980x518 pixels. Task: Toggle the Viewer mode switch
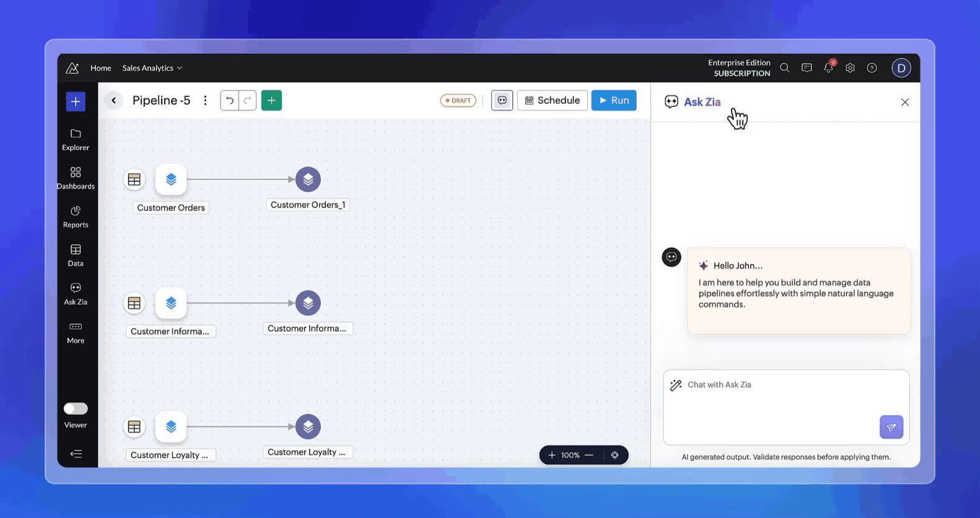[76, 409]
